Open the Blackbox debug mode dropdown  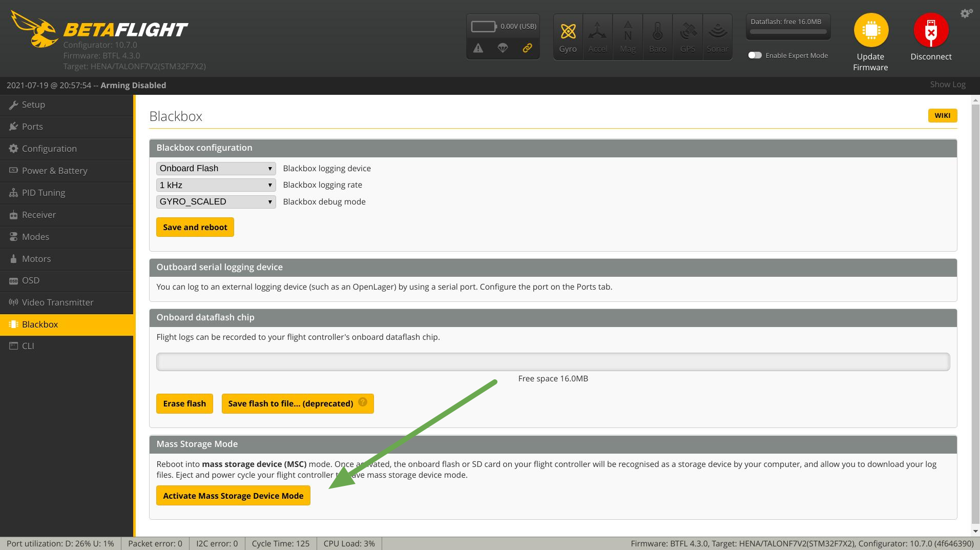216,202
